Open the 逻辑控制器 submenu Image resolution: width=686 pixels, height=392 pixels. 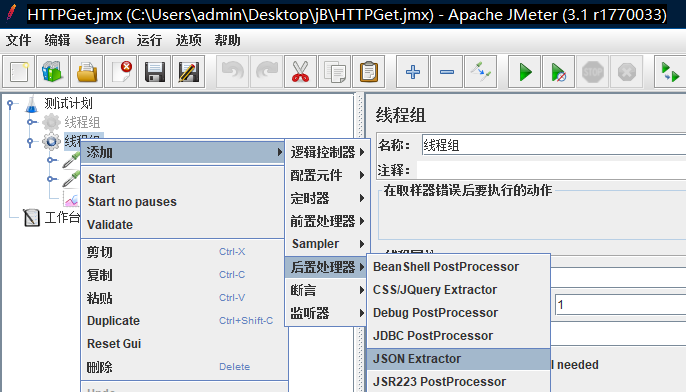point(327,152)
